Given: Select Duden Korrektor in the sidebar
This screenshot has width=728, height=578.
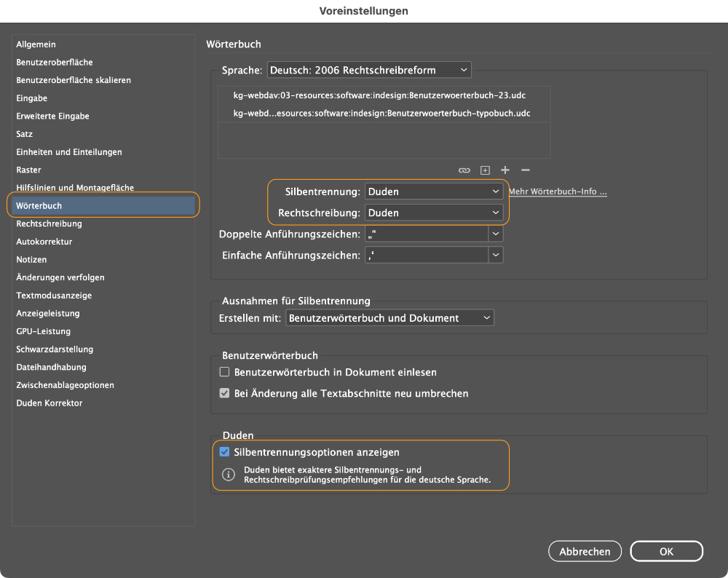Looking at the screenshot, I should click(x=103, y=403).
